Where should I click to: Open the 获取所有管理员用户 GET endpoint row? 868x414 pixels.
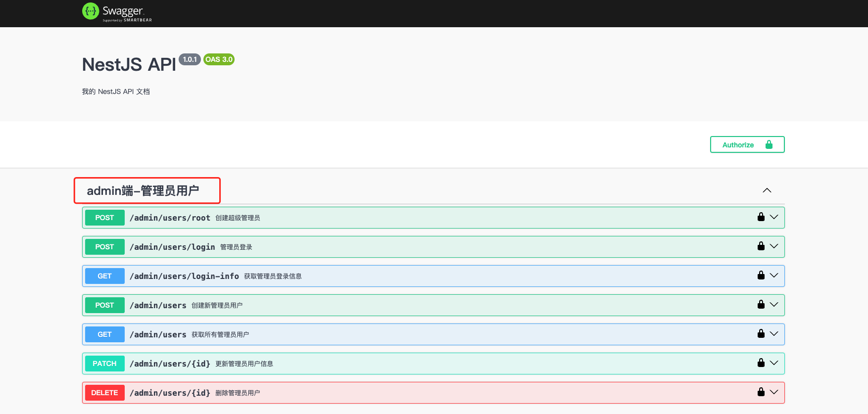[220, 335]
